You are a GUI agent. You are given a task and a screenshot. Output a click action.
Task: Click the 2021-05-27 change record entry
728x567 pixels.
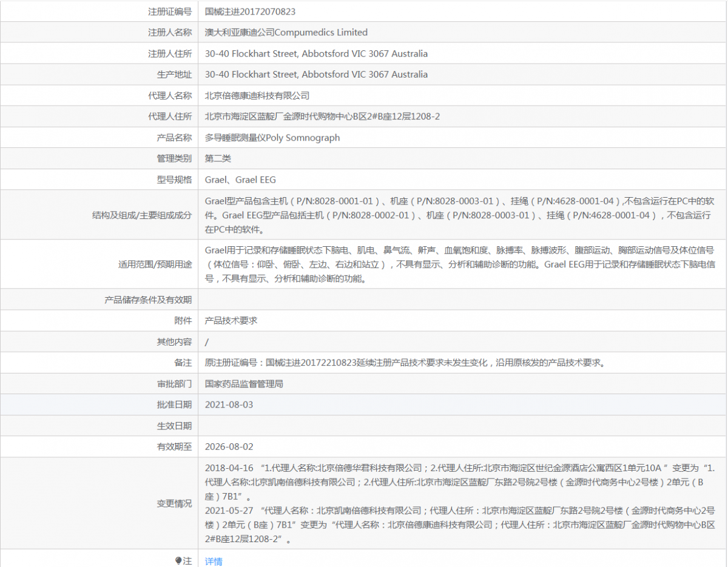coord(460,525)
